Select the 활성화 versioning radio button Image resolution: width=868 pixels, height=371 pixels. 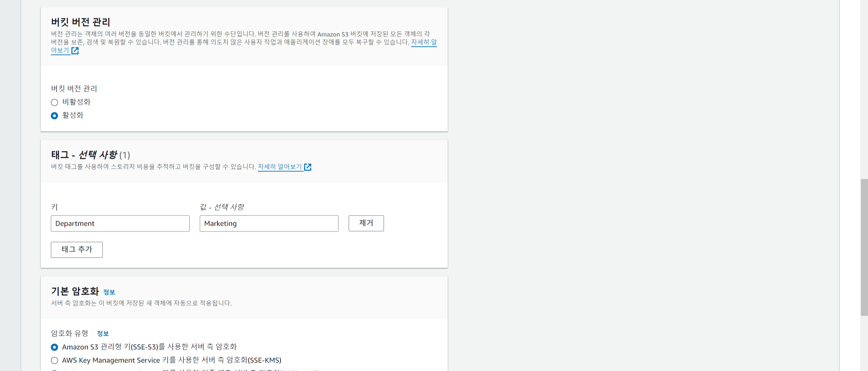click(54, 115)
